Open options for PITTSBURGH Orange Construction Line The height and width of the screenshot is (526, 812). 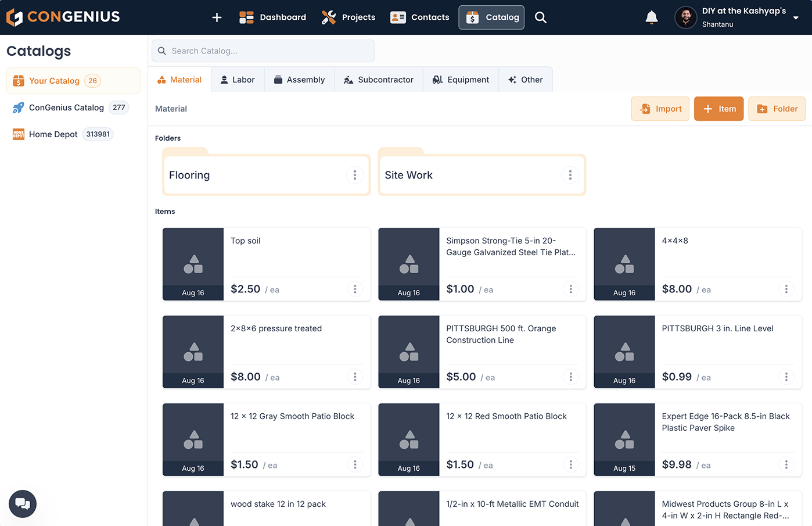click(x=571, y=377)
